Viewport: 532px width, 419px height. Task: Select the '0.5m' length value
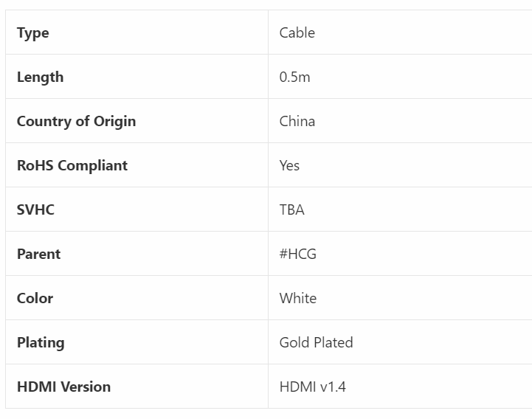click(x=295, y=77)
